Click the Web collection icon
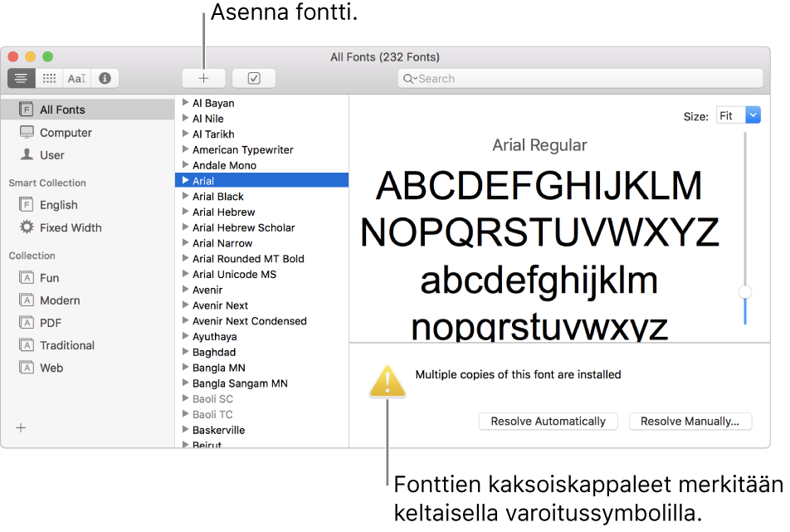 27,368
